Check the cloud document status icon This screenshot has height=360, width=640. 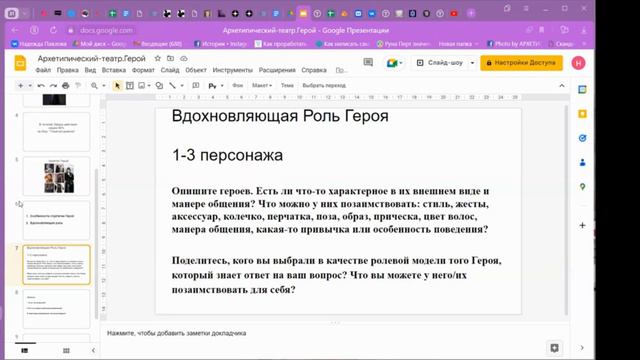[184, 59]
